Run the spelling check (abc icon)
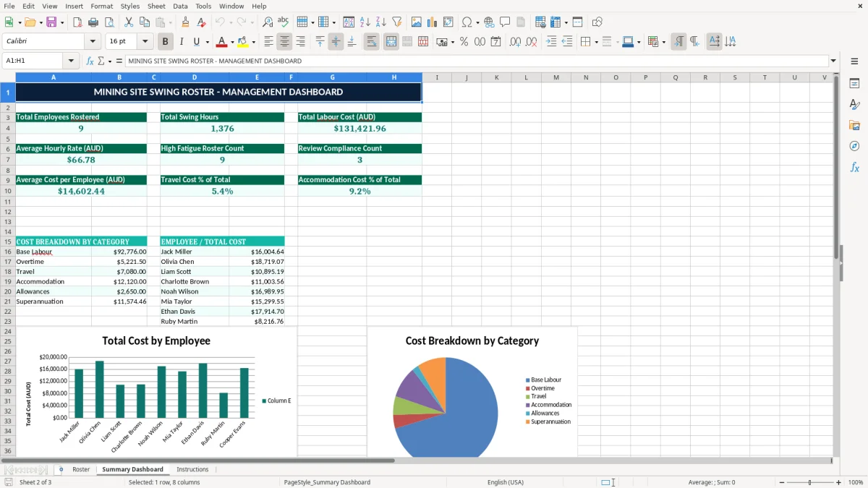The width and height of the screenshot is (868, 488). click(284, 22)
